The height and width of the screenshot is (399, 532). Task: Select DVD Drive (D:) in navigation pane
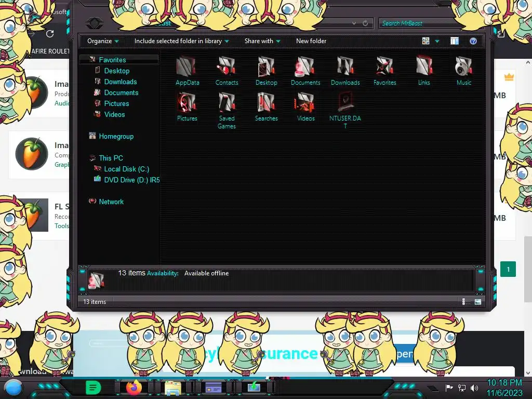(x=131, y=180)
